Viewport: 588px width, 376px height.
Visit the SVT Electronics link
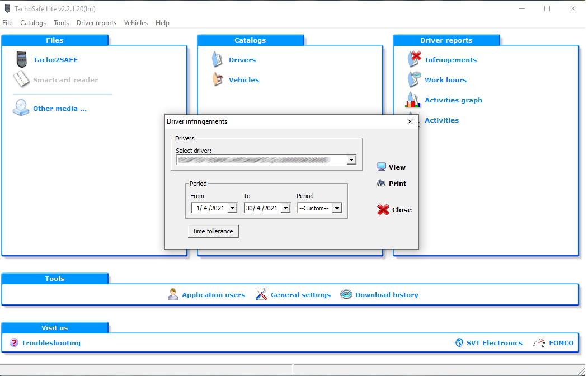coord(494,342)
